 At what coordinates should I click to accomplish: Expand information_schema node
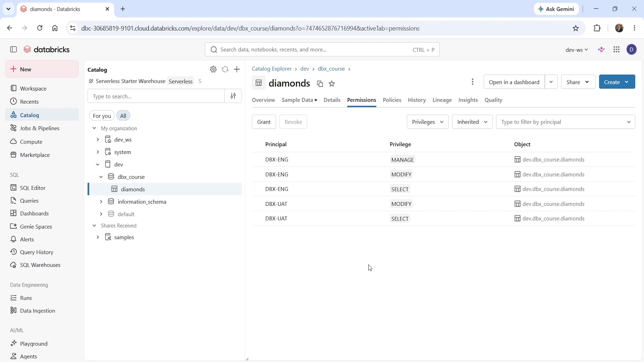(101, 202)
